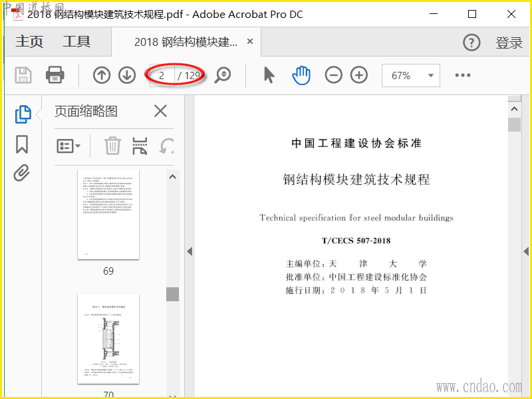Click Technical specification for steel modular buildings
This screenshot has height=399, width=532.
coord(356,218)
